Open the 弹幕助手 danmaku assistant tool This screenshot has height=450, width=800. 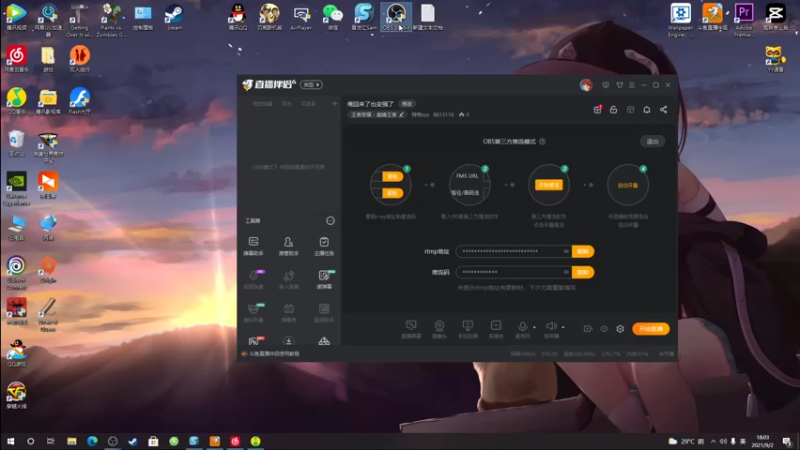coord(253,246)
